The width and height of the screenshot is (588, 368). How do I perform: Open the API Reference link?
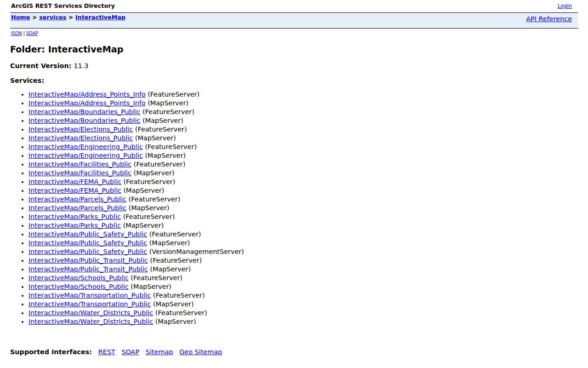549,19
